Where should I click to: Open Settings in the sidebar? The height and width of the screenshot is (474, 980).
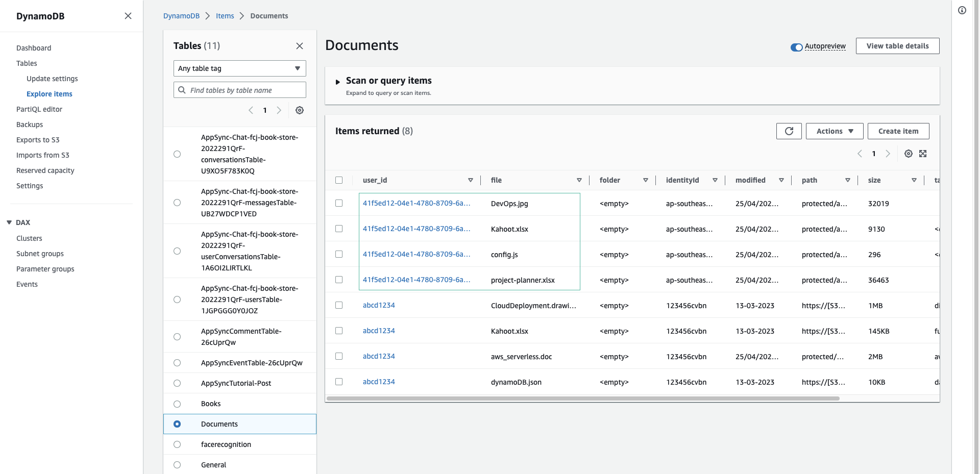click(x=30, y=186)
